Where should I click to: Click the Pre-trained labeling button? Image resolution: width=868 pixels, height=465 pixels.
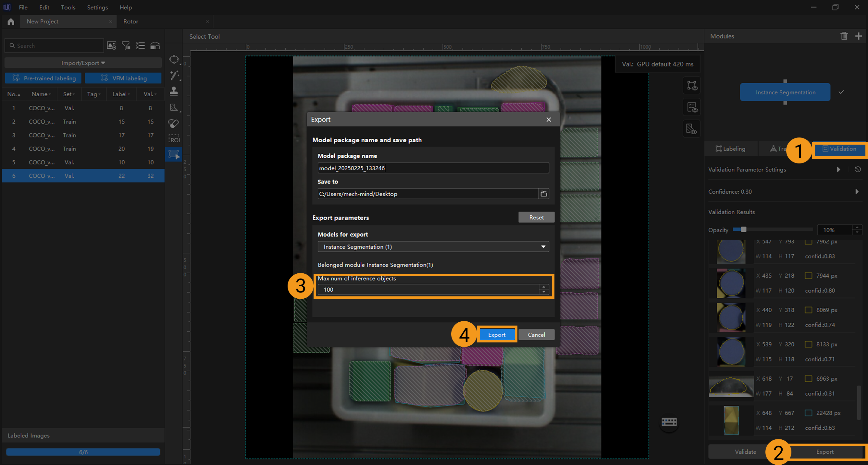point(43,78)
